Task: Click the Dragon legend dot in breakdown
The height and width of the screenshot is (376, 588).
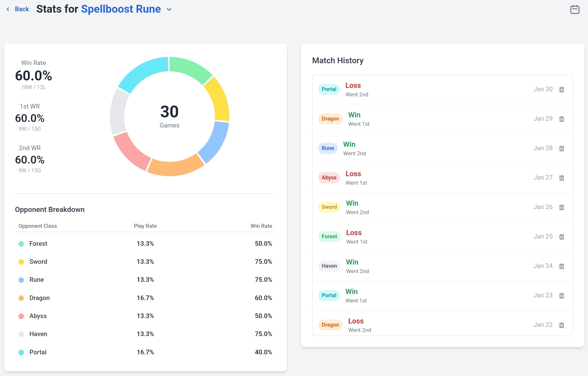Action: [x=21, y=298]
